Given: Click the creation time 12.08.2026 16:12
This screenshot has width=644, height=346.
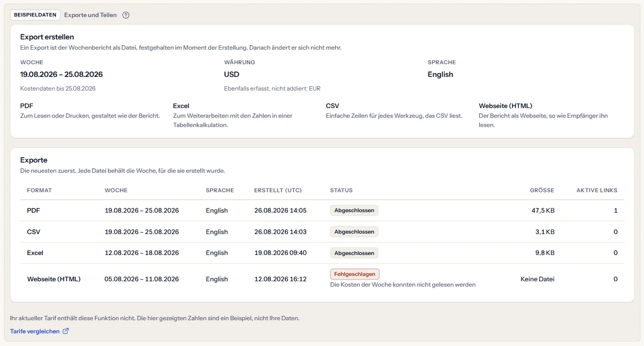Looking at the screenshot, I should pyautogui.click(x=280, y=279).
